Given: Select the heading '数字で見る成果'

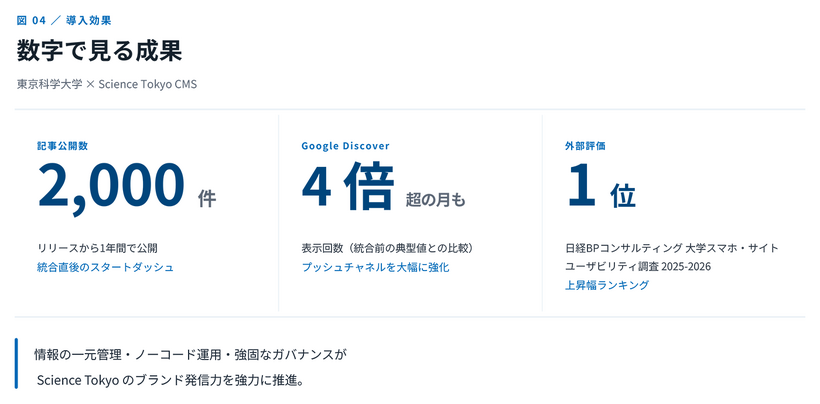Looking at the screenshot, I should tap(99, 52).
